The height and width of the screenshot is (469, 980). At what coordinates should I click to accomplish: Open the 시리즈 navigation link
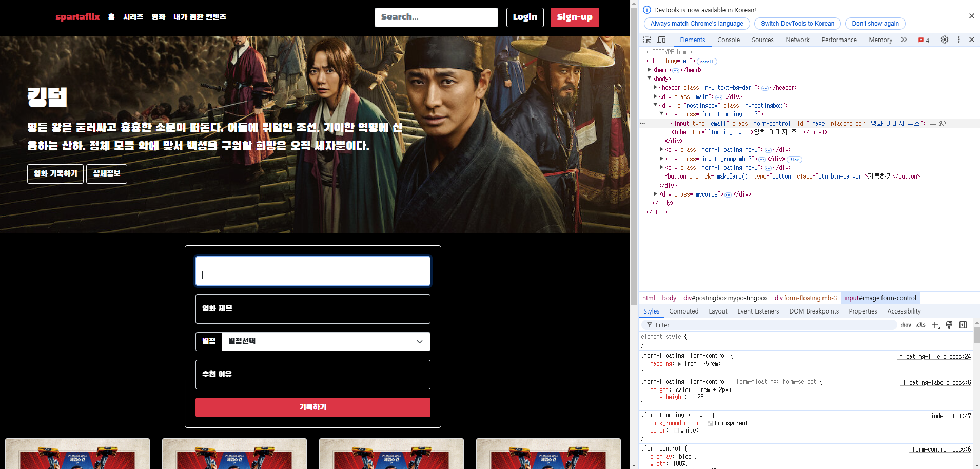(x=133, y=17)
